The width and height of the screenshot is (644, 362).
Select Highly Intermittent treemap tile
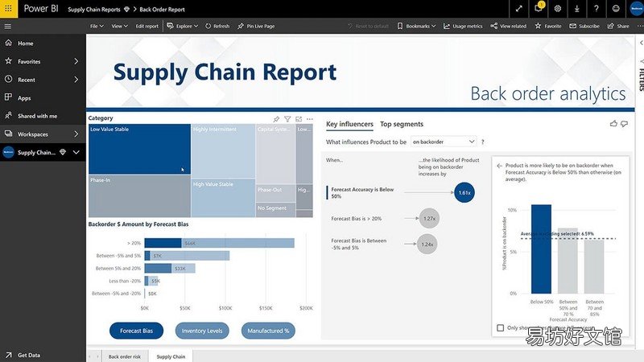(x=223, y=151)
